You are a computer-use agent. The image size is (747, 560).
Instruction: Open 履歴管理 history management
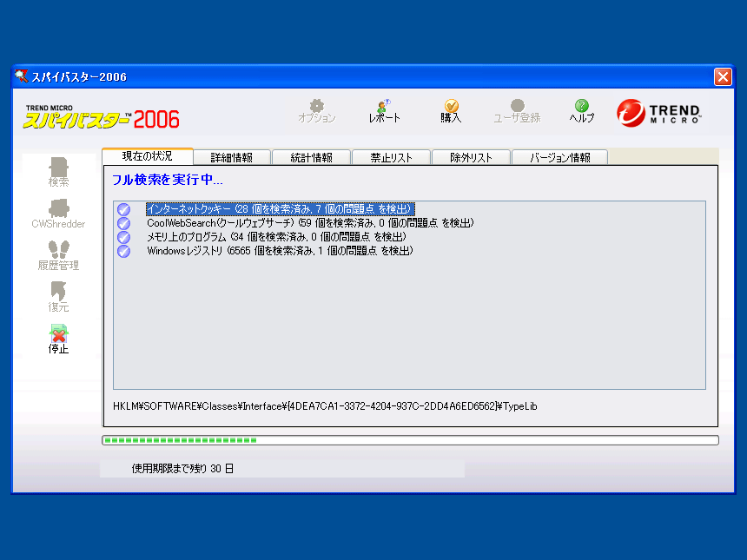coord(58,256)
